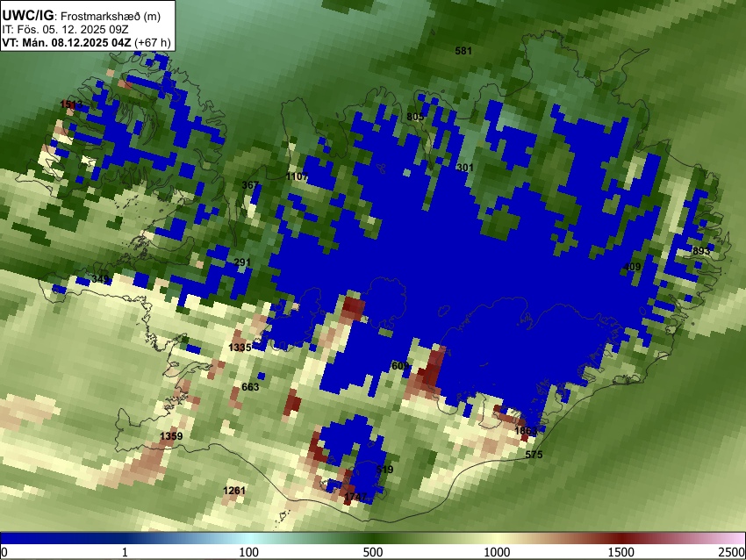Click the map value 1359

[x=171, y=436]
